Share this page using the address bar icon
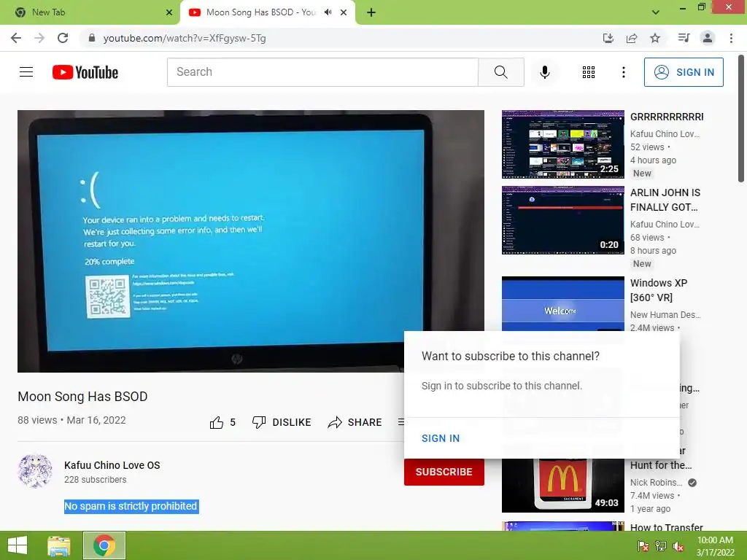The width and height of the screenshot is (747, 560). click(x=632, y=38)
